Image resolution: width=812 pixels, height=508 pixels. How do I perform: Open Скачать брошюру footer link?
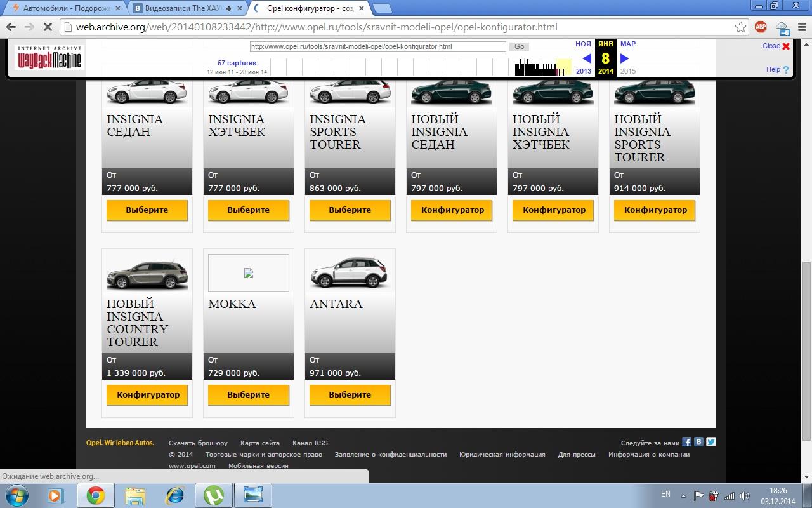point(198,443)
